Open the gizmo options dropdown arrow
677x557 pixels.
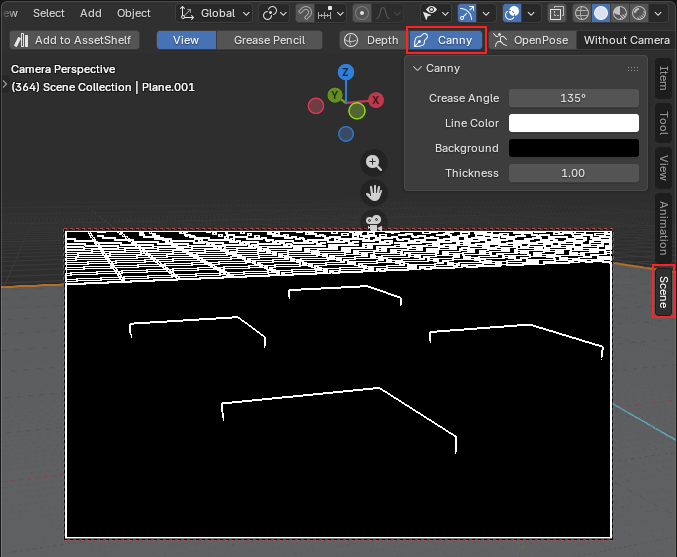pyautogui.click(x=486, y=13)
